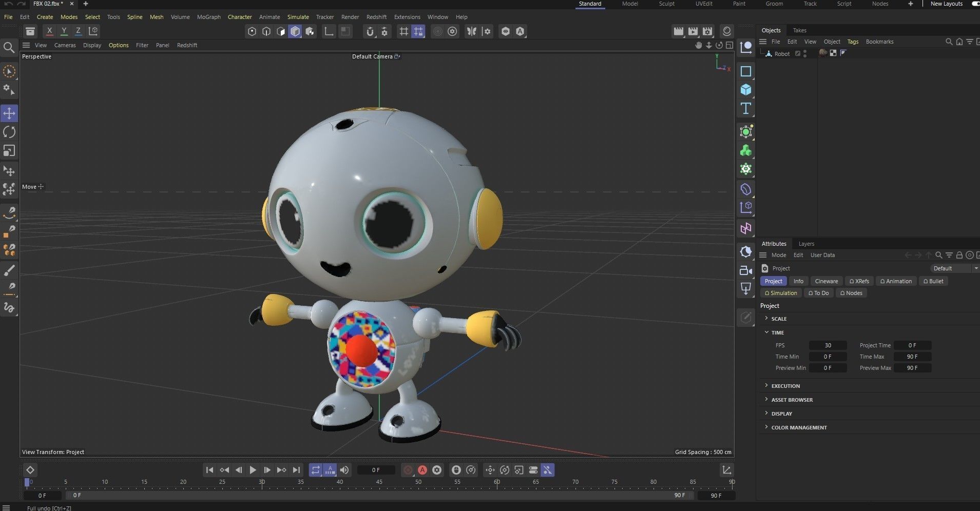This screenshot has width=980, height=511.
Task: Toggle loop playback in timeline controls
Action: point(316,470)
